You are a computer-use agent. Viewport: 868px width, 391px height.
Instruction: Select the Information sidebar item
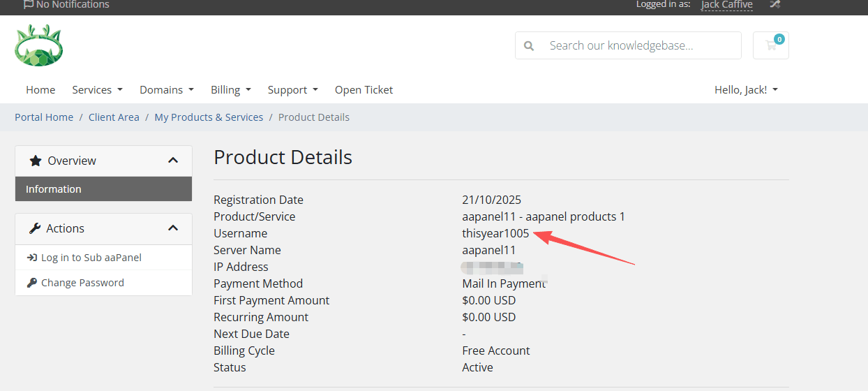[x=54, y=189]
